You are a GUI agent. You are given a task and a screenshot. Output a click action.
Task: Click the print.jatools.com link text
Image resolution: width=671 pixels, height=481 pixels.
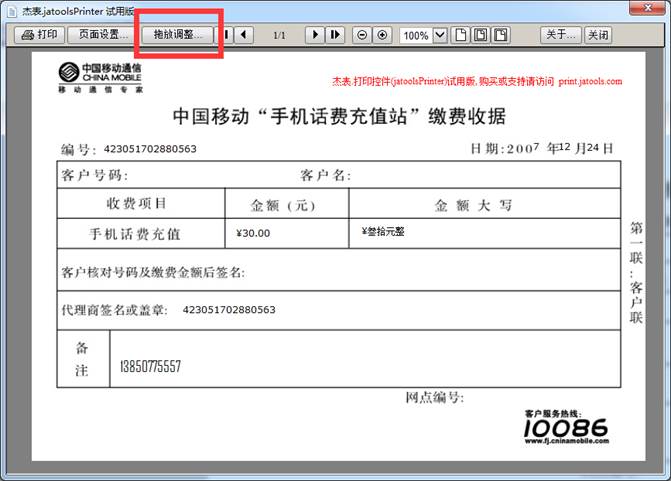click(590, 81)
